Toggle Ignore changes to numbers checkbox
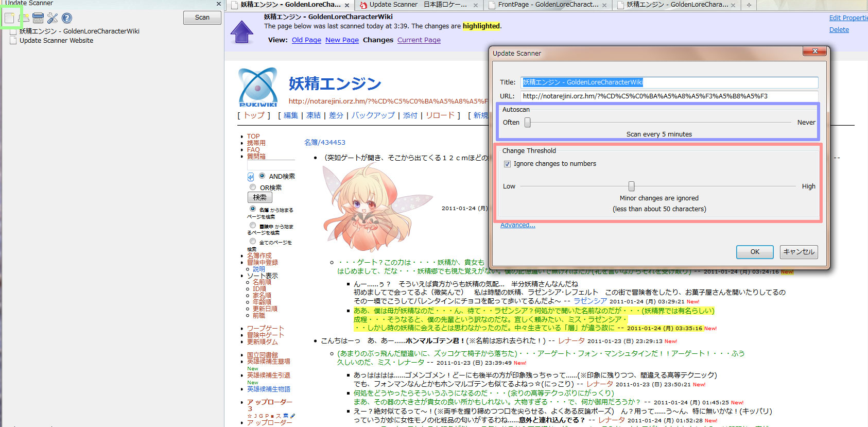Image resolution: width=868 pixels, height=427 pixels. pyautogui.click(x=507, y=164)
